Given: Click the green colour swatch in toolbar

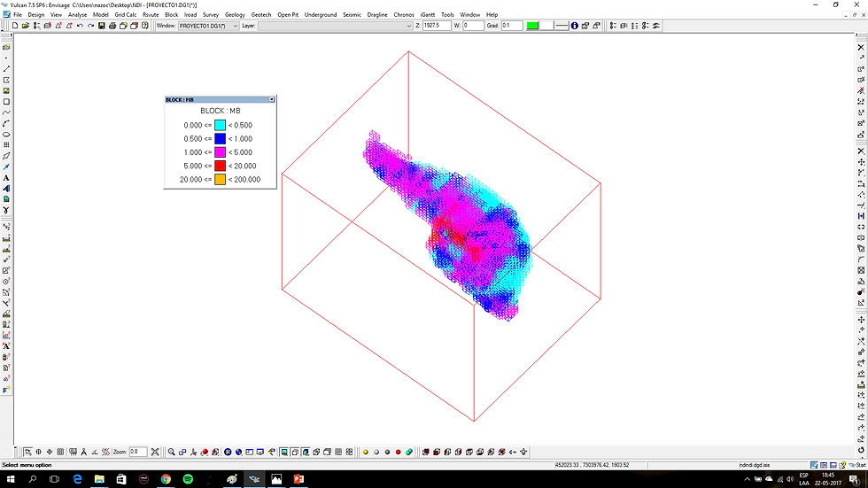Looking at the screenshot, I should [x=532, y=26].
